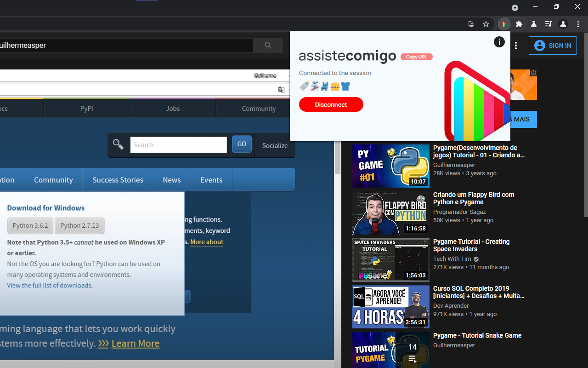
Task: Click Connected to the session text
Action: [335, 73]
